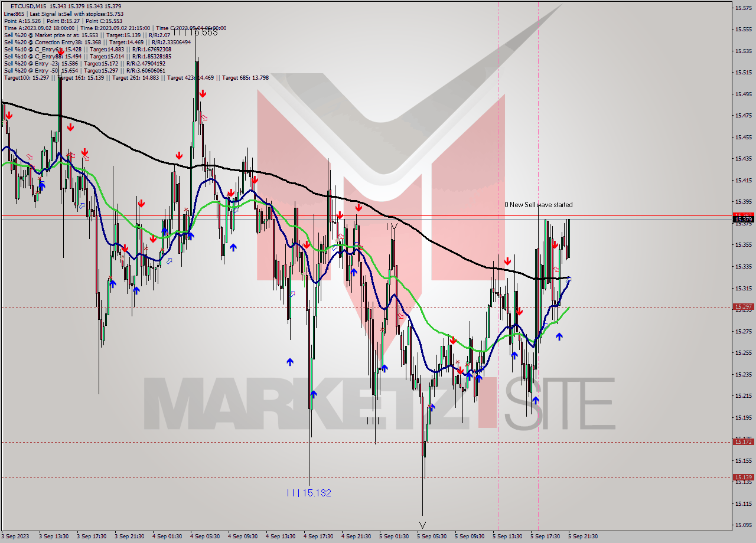Click the '5 Sep 13:30' time axis label
Image resolution: width=756 pixels, height=543 pixels.
click(x=507, y=537)
